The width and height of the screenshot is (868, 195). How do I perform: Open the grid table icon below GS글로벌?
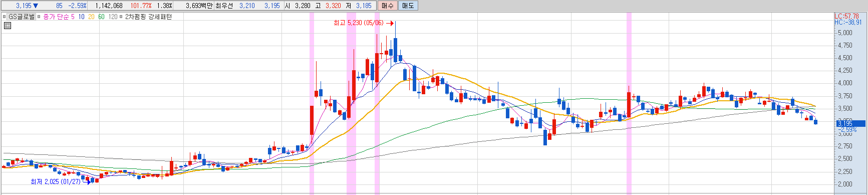pos(7,25)
